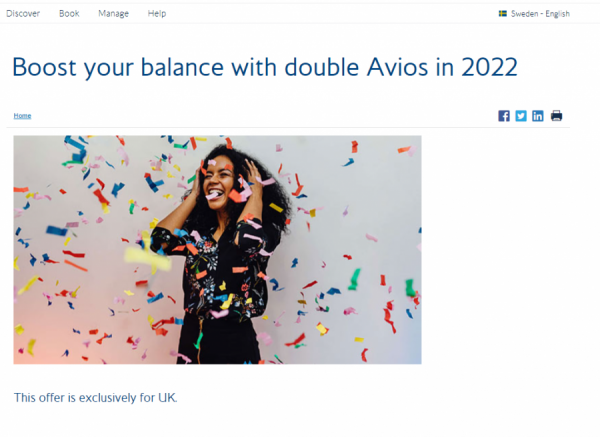
Task: Share the page via LinkedIn icon
Action: point(538,116)
